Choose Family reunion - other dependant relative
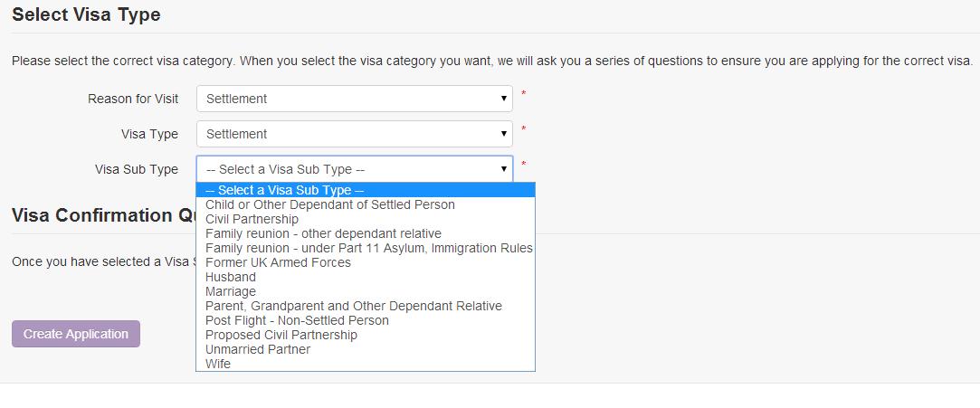Image resolution: width=980 pixels, height=408 pixels. [323, 233]
